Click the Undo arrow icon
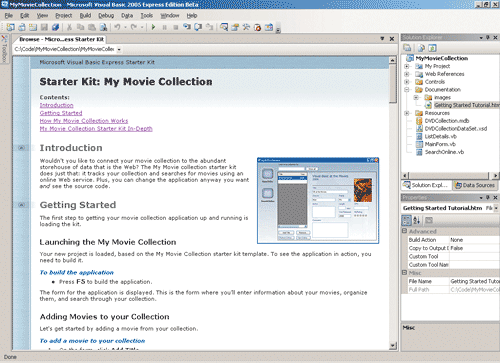 [x=117, y=27]
